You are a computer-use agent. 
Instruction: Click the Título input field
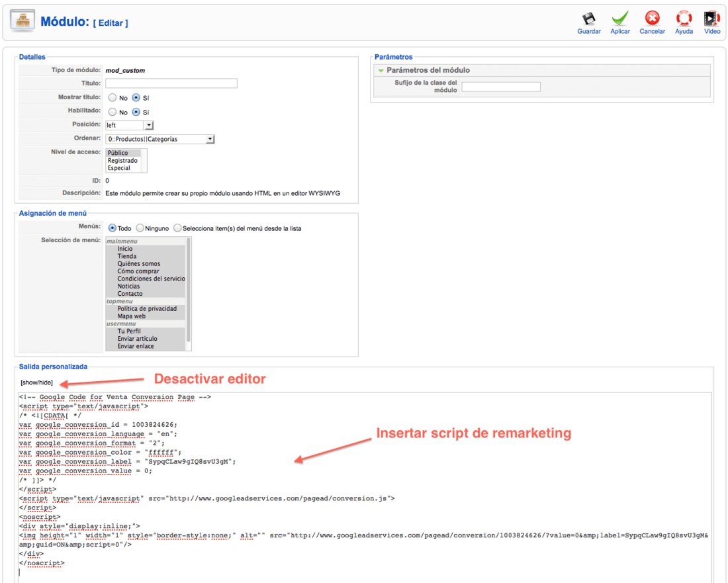coord(171,83)
